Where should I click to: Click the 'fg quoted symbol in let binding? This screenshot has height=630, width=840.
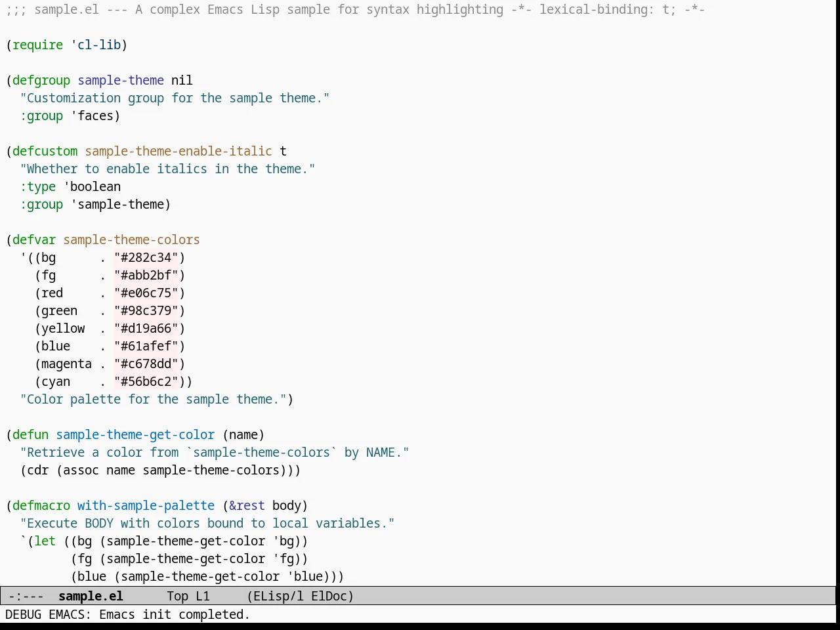283,558
